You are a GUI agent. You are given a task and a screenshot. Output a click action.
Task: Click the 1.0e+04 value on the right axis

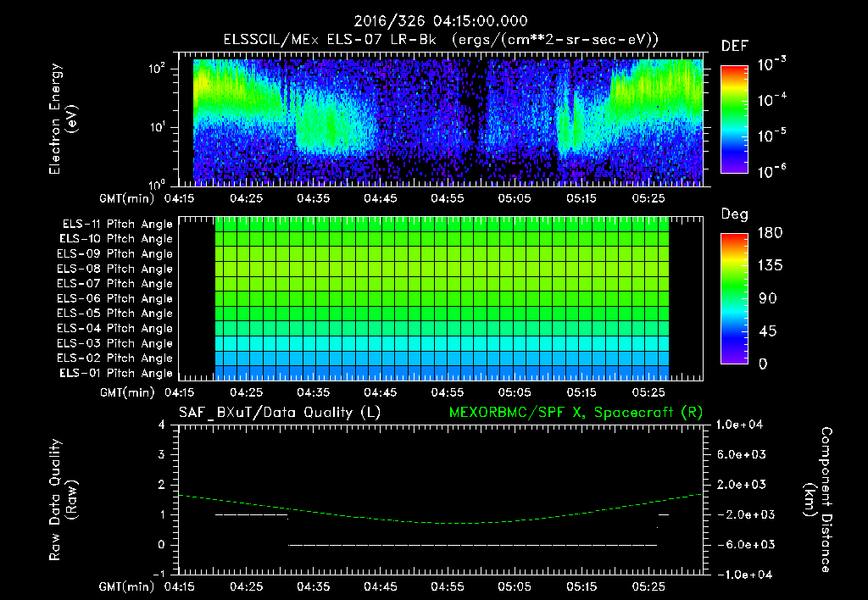tap(739, 425)
